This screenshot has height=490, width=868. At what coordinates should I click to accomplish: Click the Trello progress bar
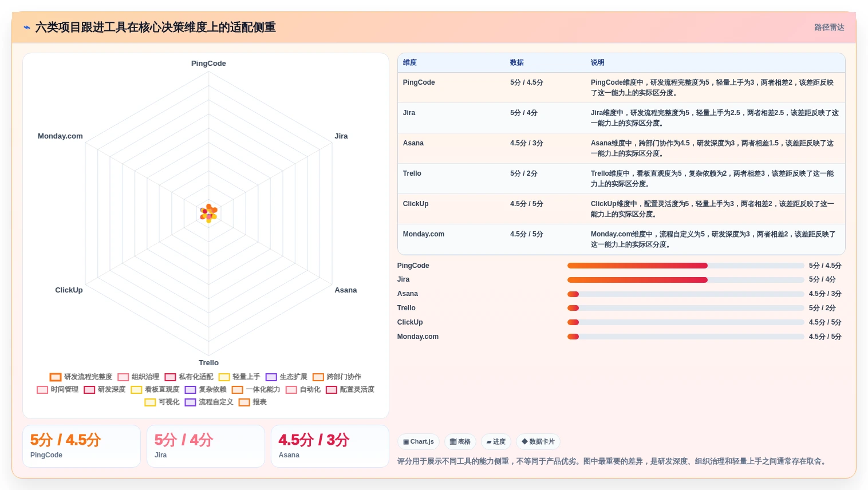coord(686,308)
